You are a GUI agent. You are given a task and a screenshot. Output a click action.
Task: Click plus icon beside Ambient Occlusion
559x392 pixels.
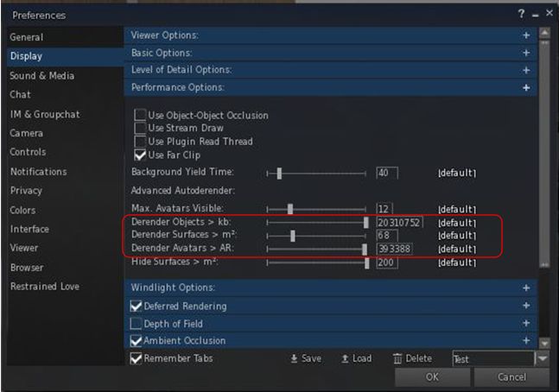click(525, 340)
